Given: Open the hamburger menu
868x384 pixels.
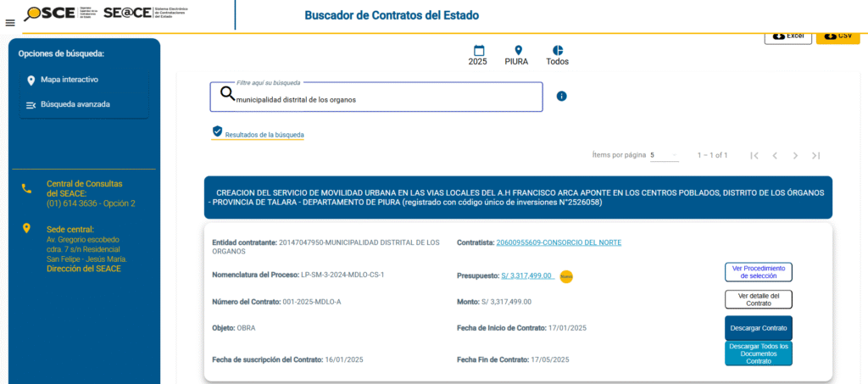Looking at the screenshot, I should (x=10, y=23).
